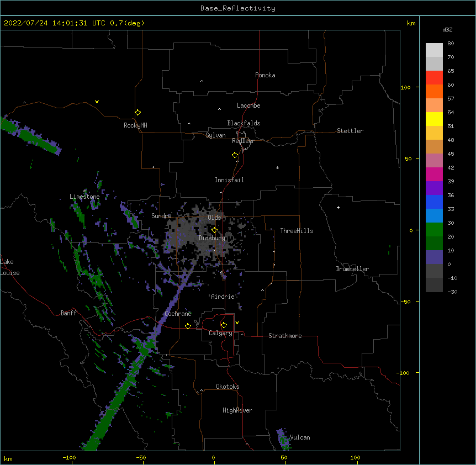Pick the purple 36-39 dBZ legend swatch

coord(434,188)
